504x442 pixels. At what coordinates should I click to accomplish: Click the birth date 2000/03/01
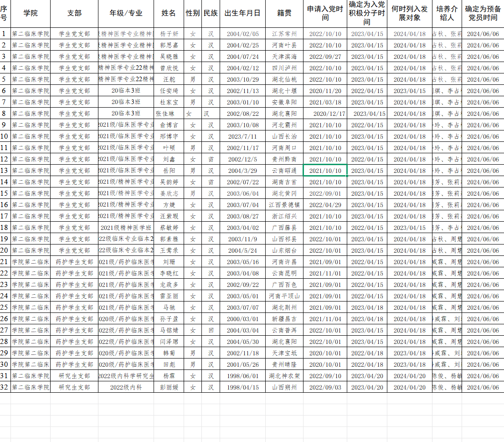[242, 319]
